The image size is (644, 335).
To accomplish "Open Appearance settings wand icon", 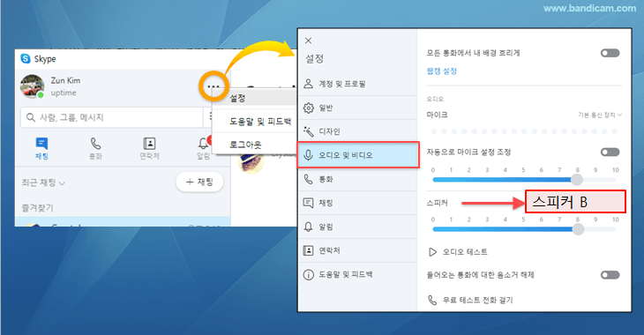I will point(308,131).
